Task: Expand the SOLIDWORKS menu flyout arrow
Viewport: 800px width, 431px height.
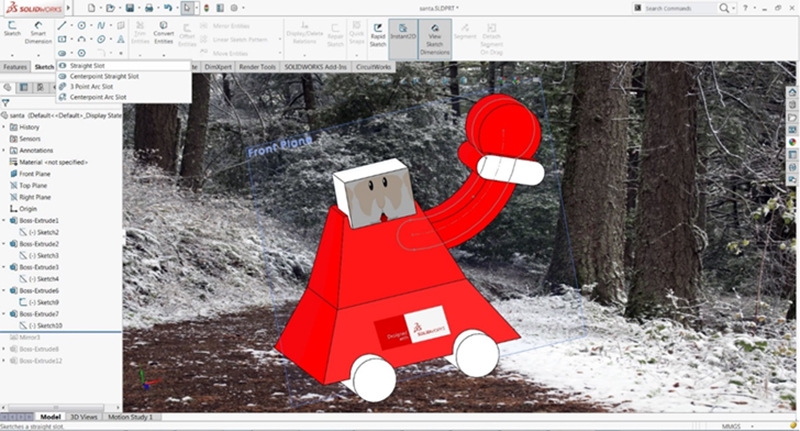Action: (69, 8)
